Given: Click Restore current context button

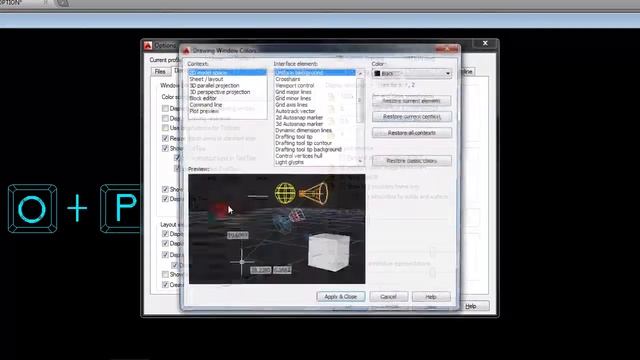Looking at the screenshot, I should point(411,117).
